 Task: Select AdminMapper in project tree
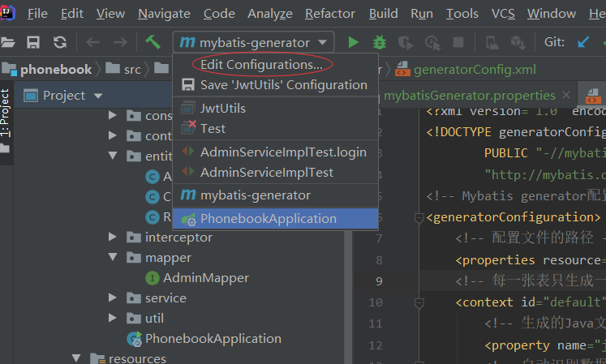point(205,278)
